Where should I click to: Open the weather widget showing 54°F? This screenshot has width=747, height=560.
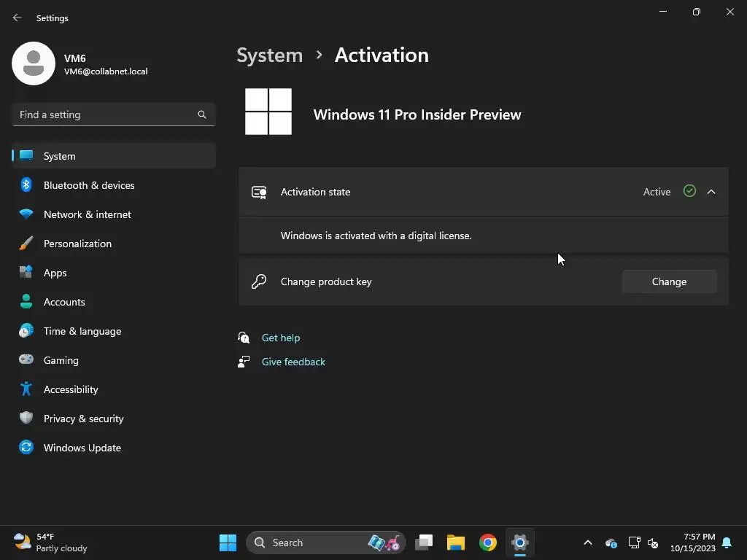[50, 542]
